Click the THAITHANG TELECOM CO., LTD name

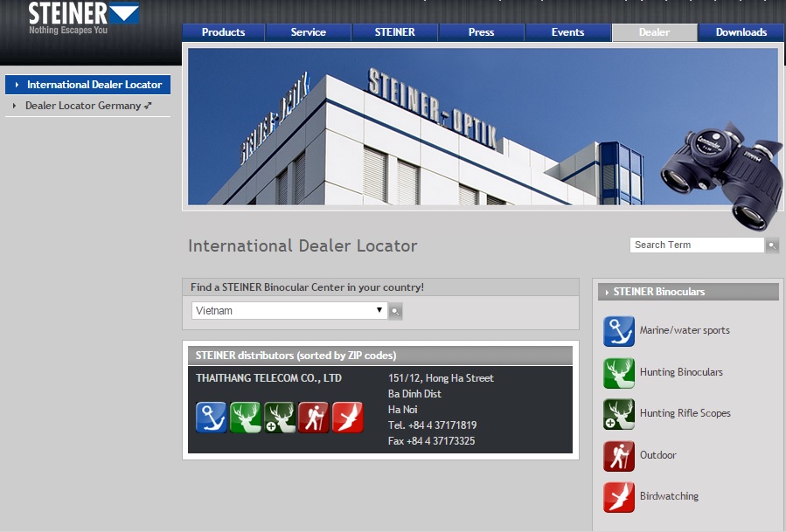268,378
